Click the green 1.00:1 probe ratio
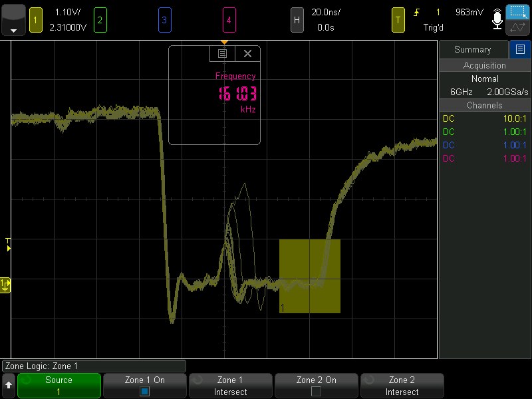 tap(515, 132)
